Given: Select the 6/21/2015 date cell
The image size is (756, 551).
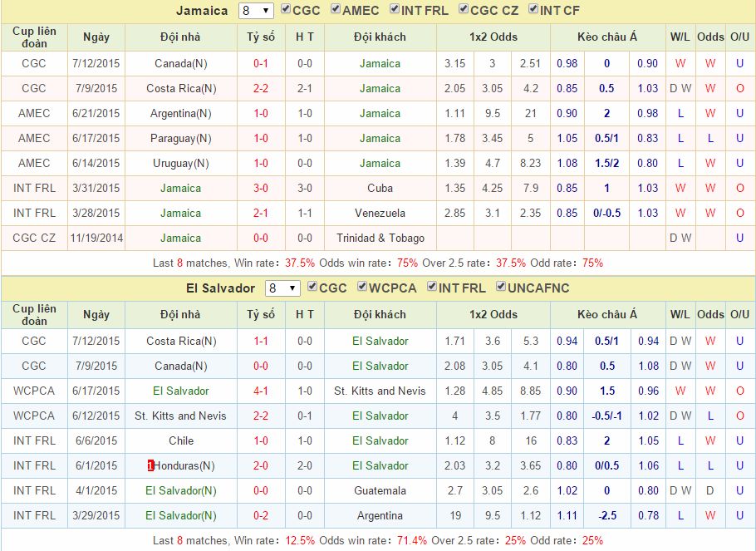Looking at the screenshot, I should click(x=96, y=113).
